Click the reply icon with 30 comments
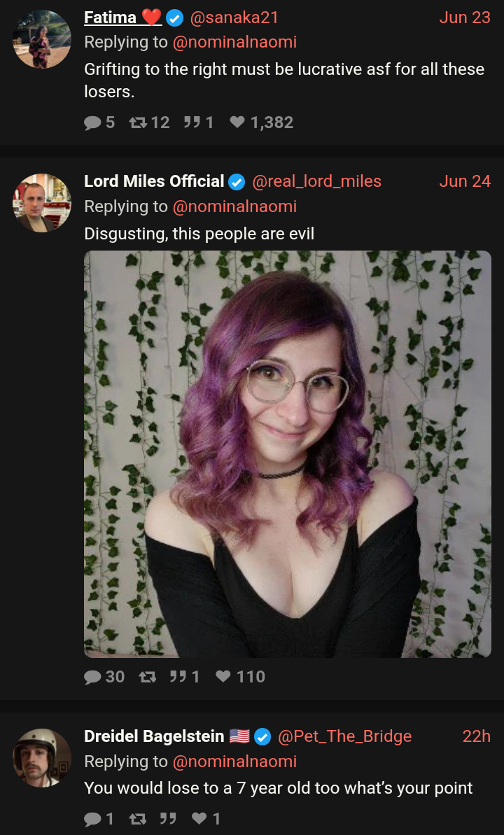Screen dimensions: 504x835 [92, 677]
